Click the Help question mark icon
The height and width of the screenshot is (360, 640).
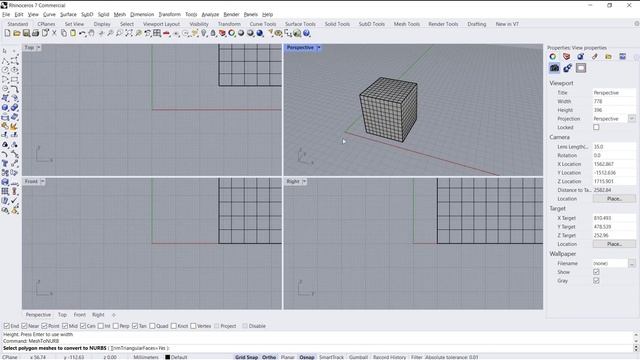307,33
